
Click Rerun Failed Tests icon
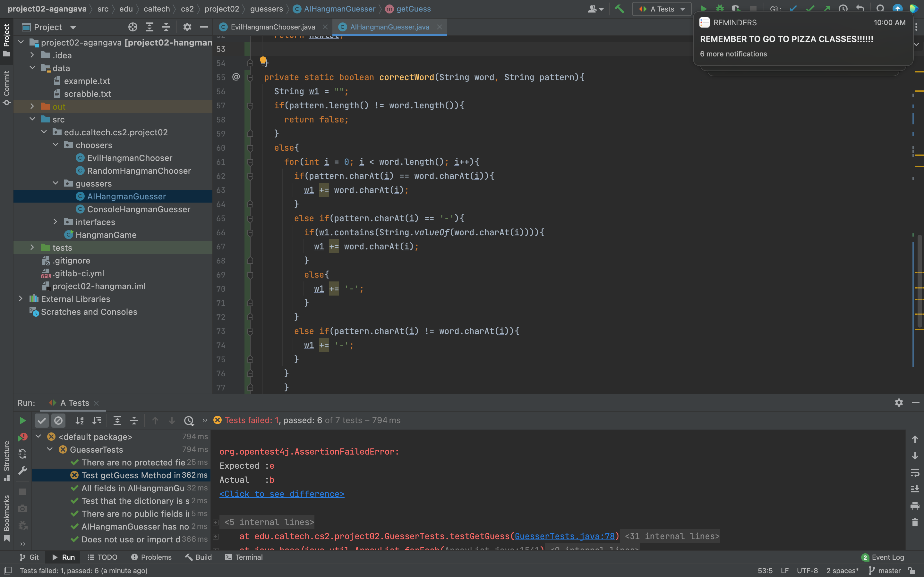pyautogui.click(x=22, y=437)
